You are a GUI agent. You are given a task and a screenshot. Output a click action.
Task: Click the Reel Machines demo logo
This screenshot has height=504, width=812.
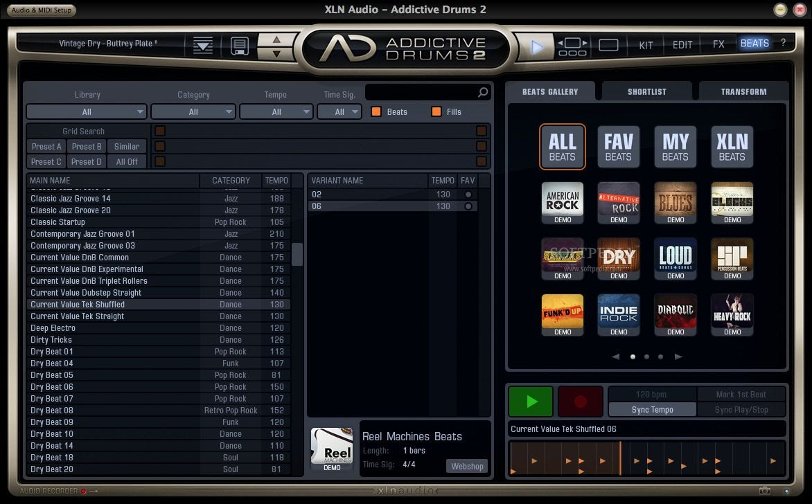tap(330, 447)
